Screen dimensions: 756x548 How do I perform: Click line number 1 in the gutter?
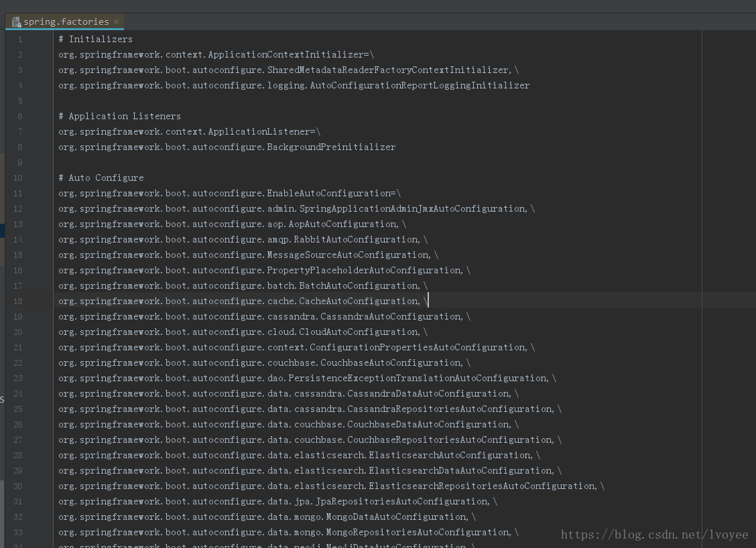pos(20,40)
